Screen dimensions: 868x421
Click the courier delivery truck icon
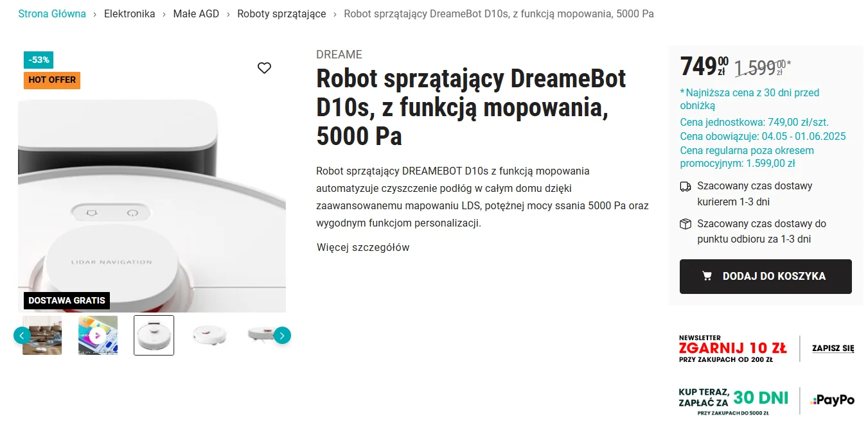click(686, 187)
